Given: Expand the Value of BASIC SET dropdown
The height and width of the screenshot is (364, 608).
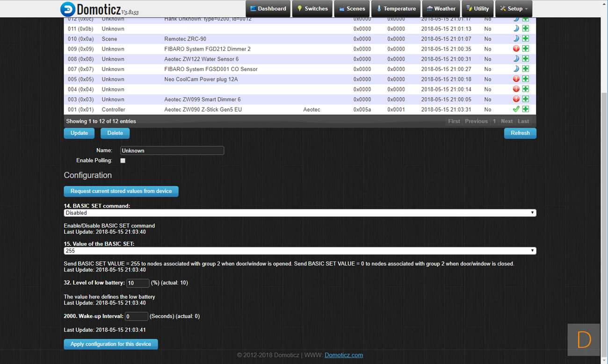Looking at the screenshot, I should tap(300, 251).
